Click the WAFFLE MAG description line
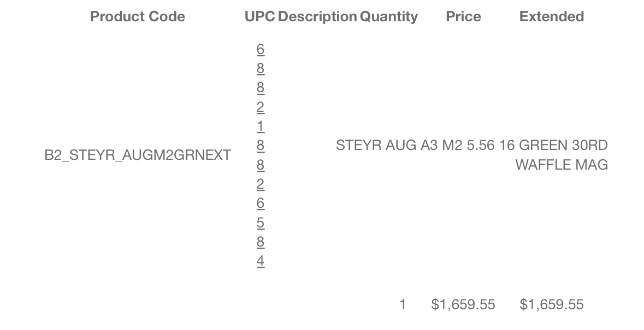644x330 pixels. 562,164
